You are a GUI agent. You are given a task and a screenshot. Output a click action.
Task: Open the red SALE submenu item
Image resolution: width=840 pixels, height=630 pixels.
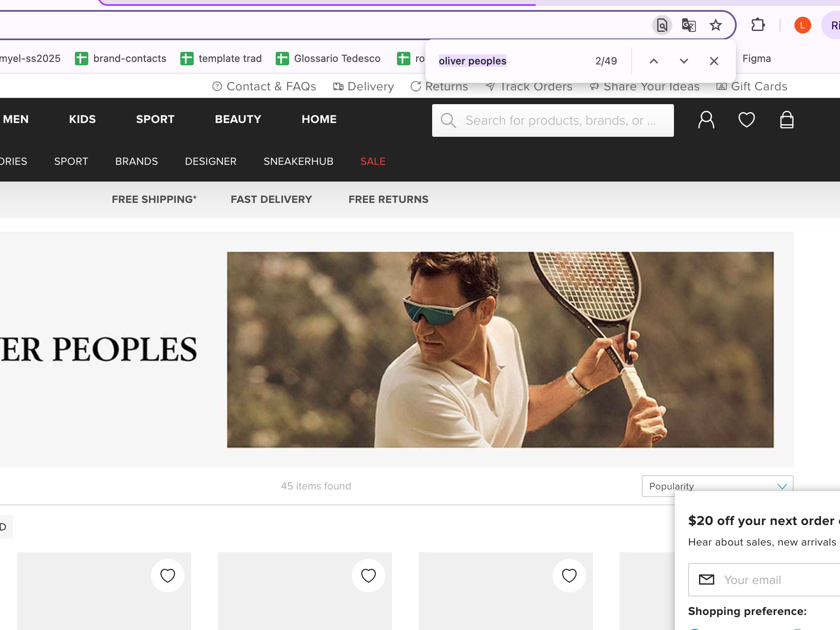point(373,161)
